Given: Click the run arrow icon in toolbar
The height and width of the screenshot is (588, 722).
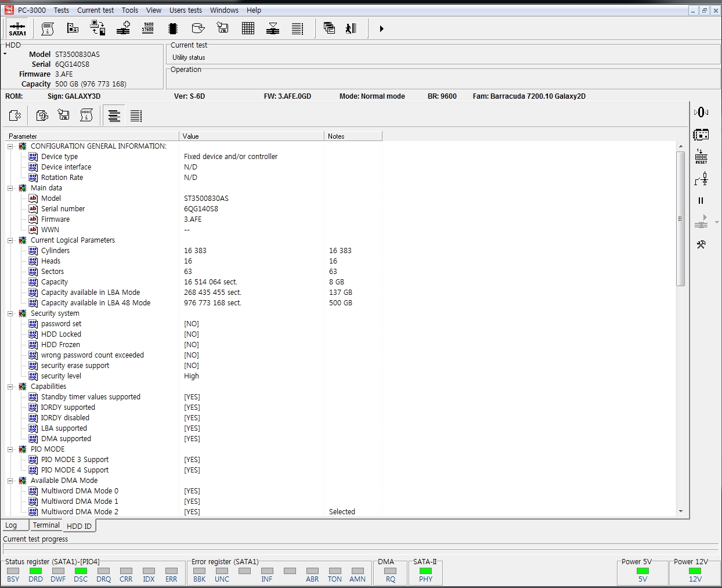Looking at the screenshot, I should pos(381,28).
